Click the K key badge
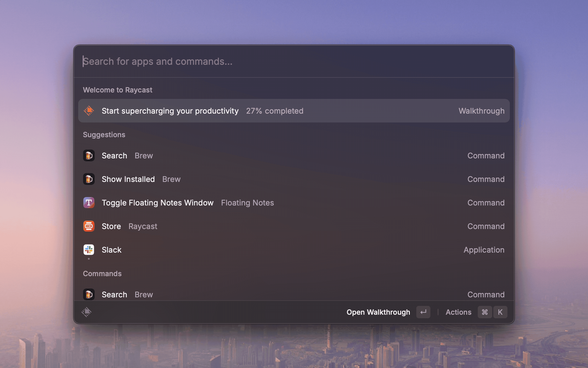 [500, 312]
